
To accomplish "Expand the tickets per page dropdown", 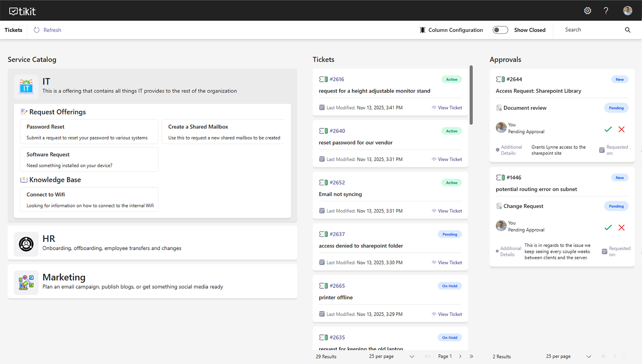I will coord(411,356).
